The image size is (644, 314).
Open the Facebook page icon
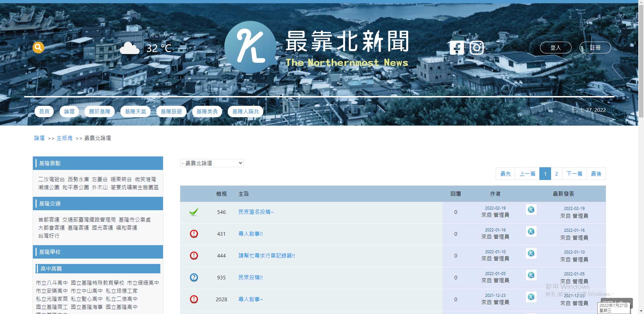click(x=457, y=48)
